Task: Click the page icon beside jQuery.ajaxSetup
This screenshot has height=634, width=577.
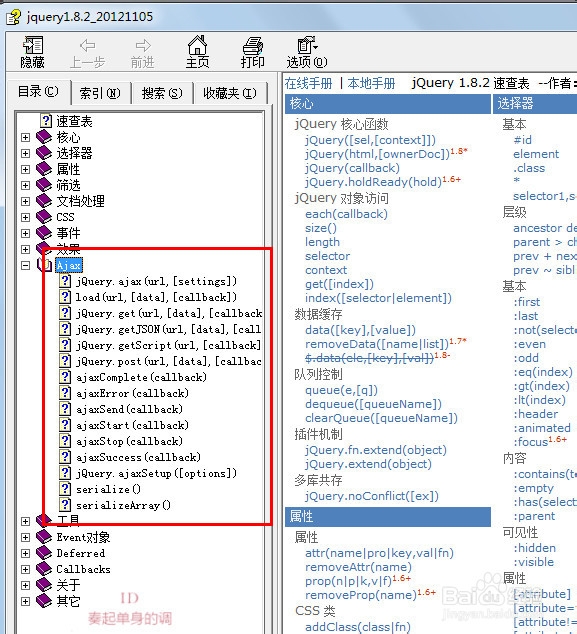Action: [x=65, y=473]
